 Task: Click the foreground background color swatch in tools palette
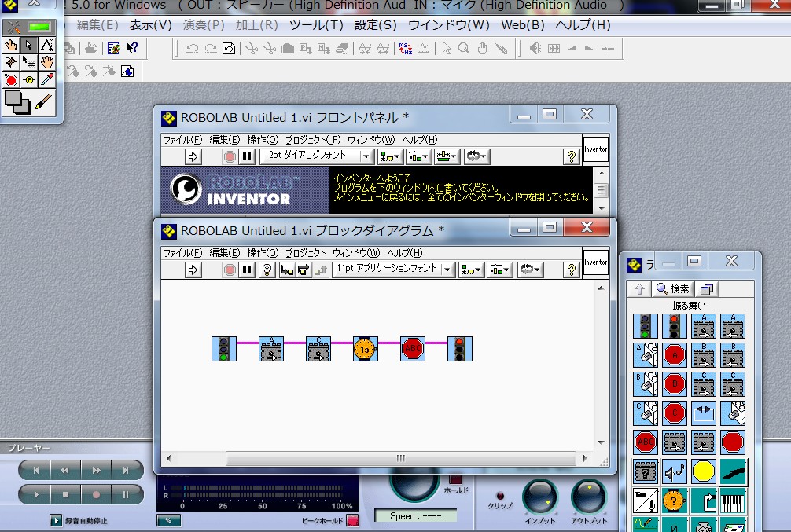[x=17, y=102]
